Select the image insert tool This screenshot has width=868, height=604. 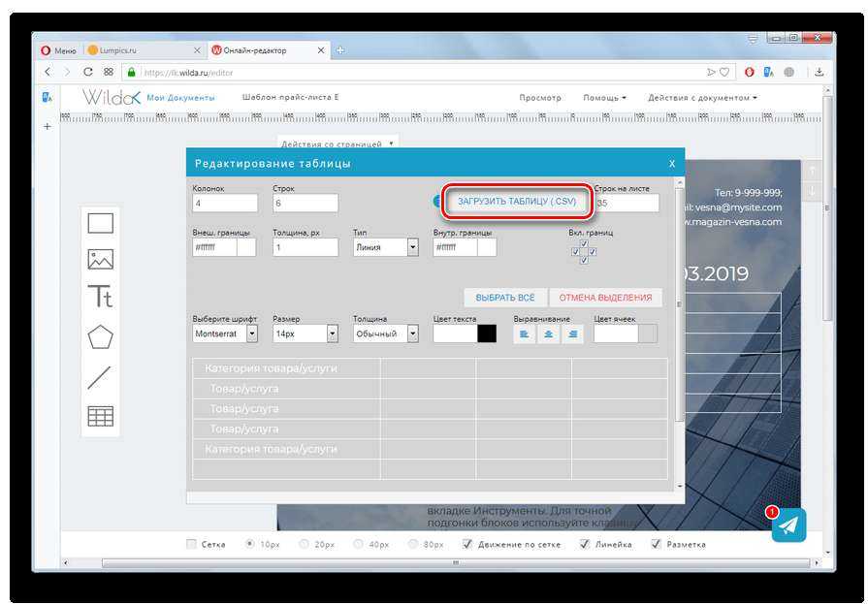pos(101,260)
